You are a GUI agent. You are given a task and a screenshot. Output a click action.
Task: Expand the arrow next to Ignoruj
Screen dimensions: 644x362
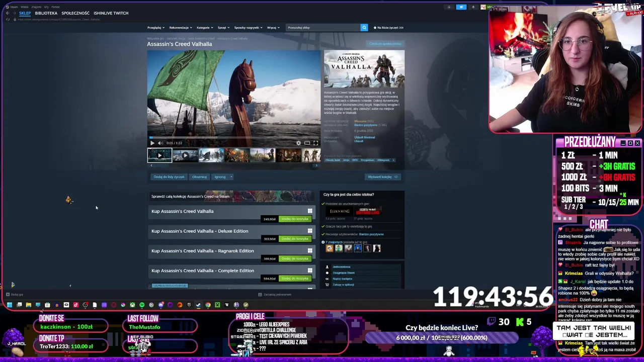pyautogui.click(x=231, y=177)
